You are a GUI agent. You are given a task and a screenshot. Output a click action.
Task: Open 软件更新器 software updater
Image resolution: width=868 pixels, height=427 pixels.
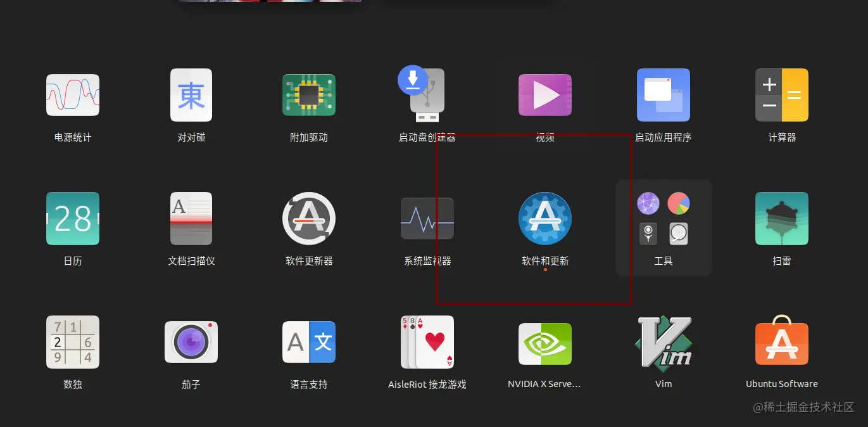[x=309, y=219]
